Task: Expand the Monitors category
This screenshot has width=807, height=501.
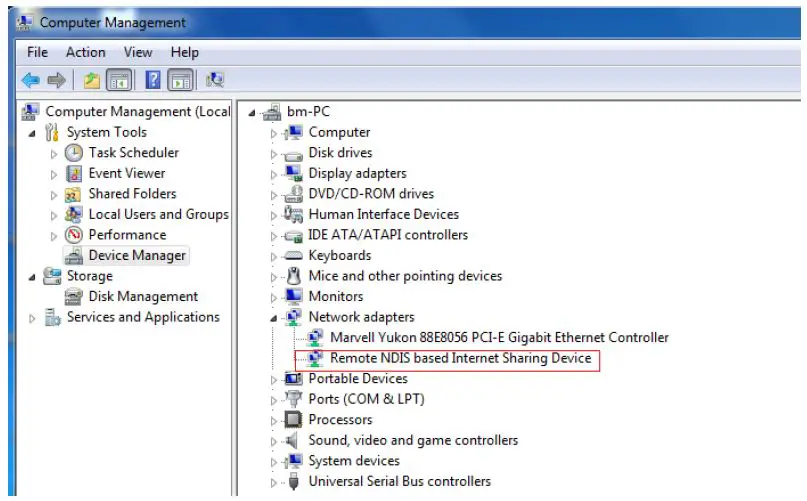Action: (x=274, y=298)
